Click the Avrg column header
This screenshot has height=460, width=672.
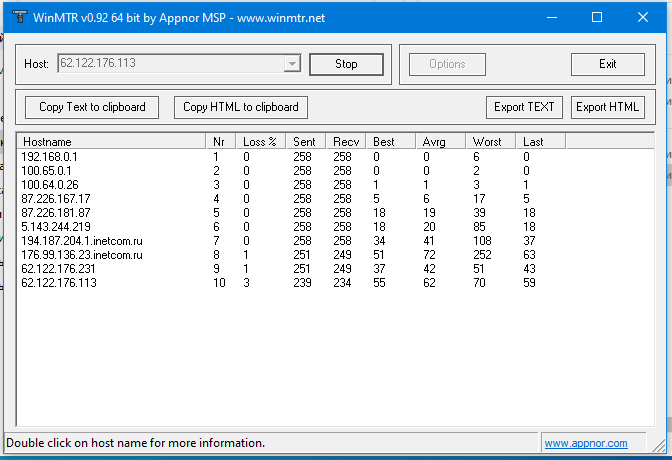[440, 141]
